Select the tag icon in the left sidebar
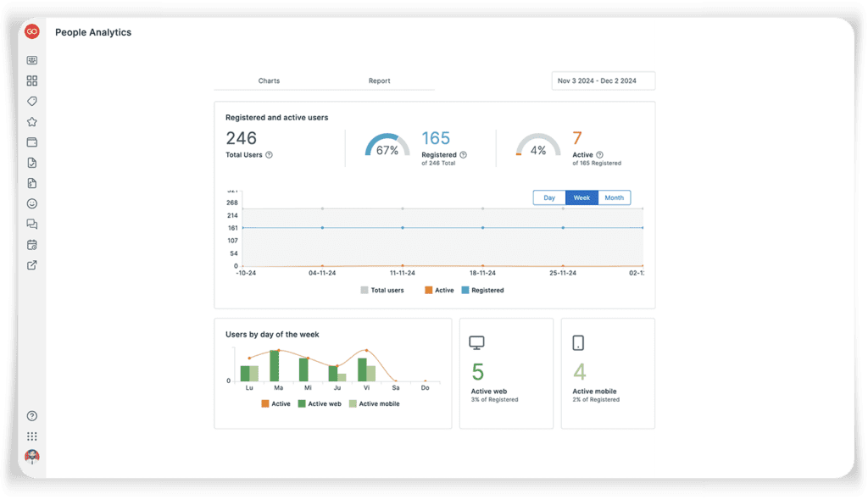 31,101
